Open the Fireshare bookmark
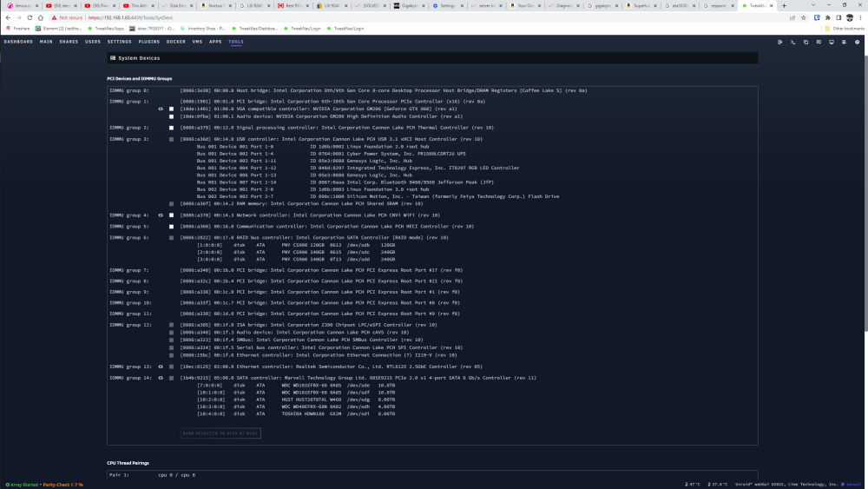 [17, 29]
